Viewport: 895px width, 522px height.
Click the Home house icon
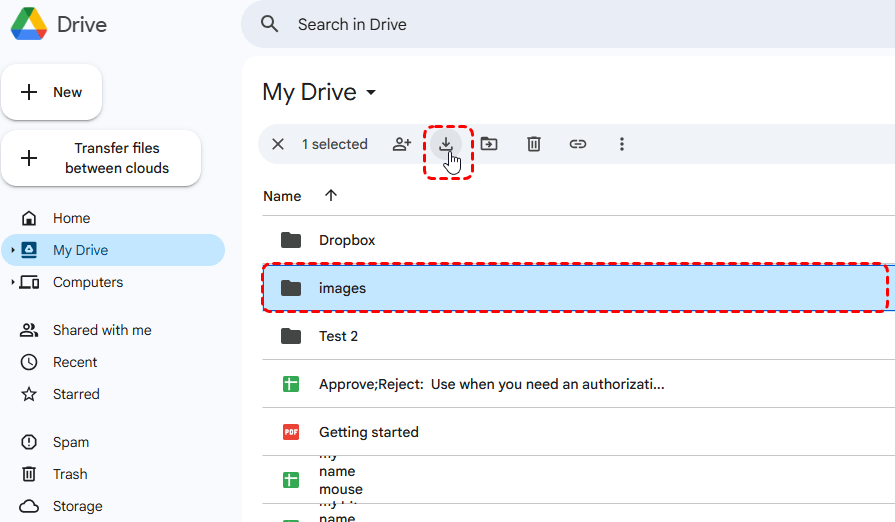(29, 218)
